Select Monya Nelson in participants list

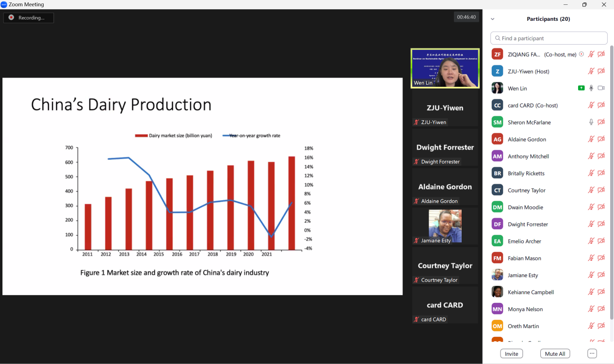(525, 309)
